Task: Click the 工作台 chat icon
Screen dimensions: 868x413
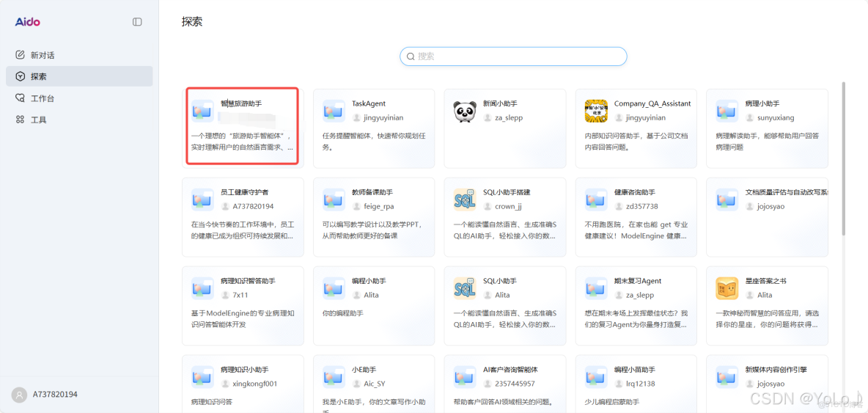Action: coord(20,98)
